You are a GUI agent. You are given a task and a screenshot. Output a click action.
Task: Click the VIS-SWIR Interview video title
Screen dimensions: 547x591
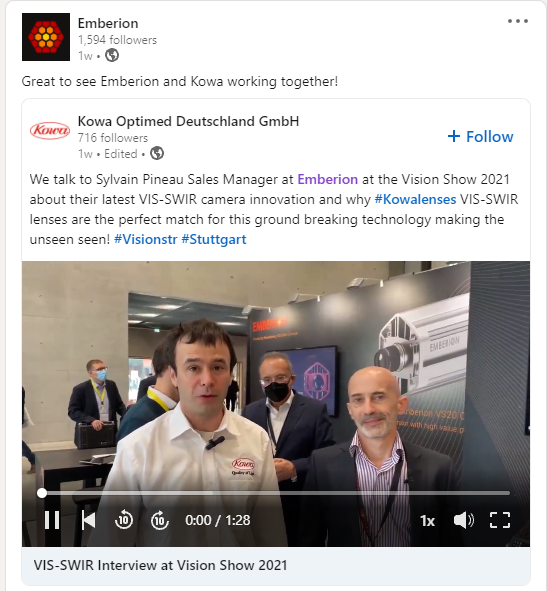pos(160,565)
